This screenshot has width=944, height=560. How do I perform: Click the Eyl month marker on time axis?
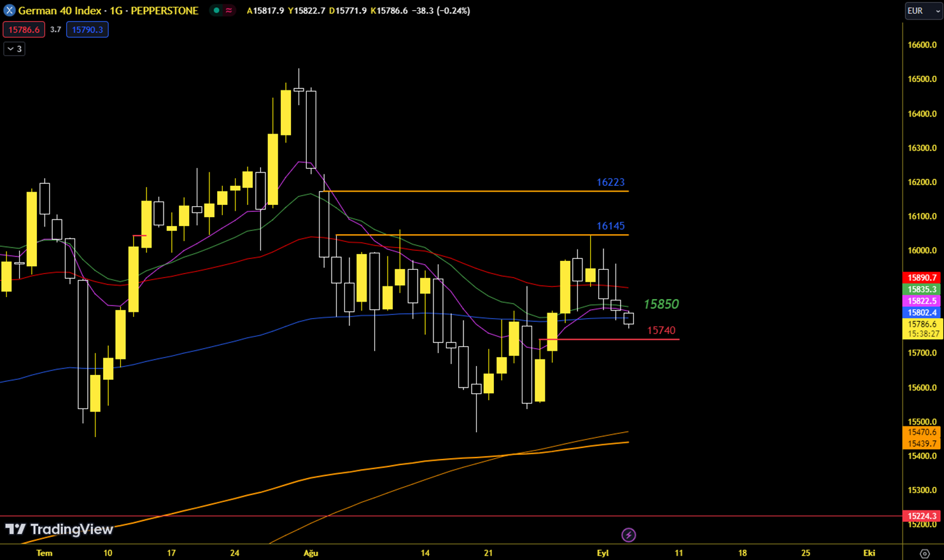click(602, 553)
